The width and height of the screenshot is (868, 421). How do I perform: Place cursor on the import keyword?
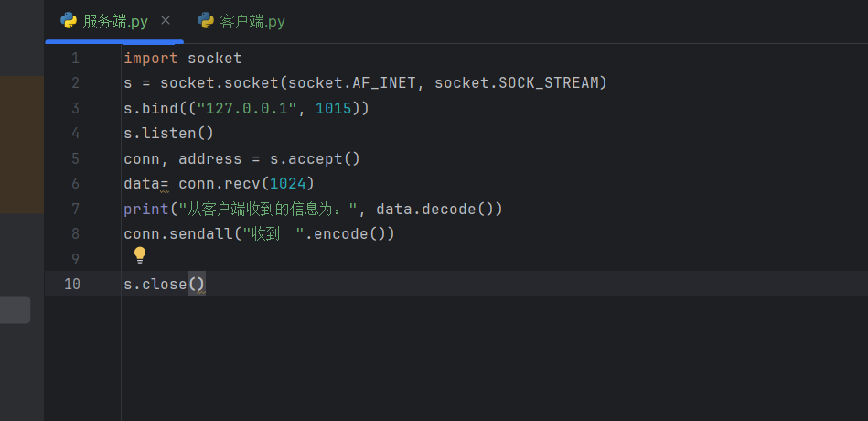point(151,59)
